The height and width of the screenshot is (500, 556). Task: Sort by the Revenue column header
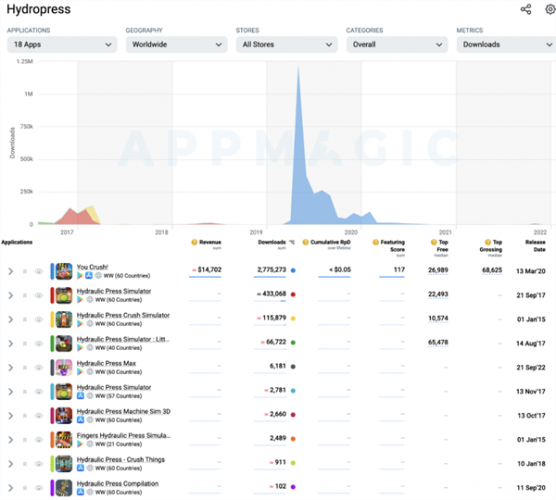[x=210, y=242]
